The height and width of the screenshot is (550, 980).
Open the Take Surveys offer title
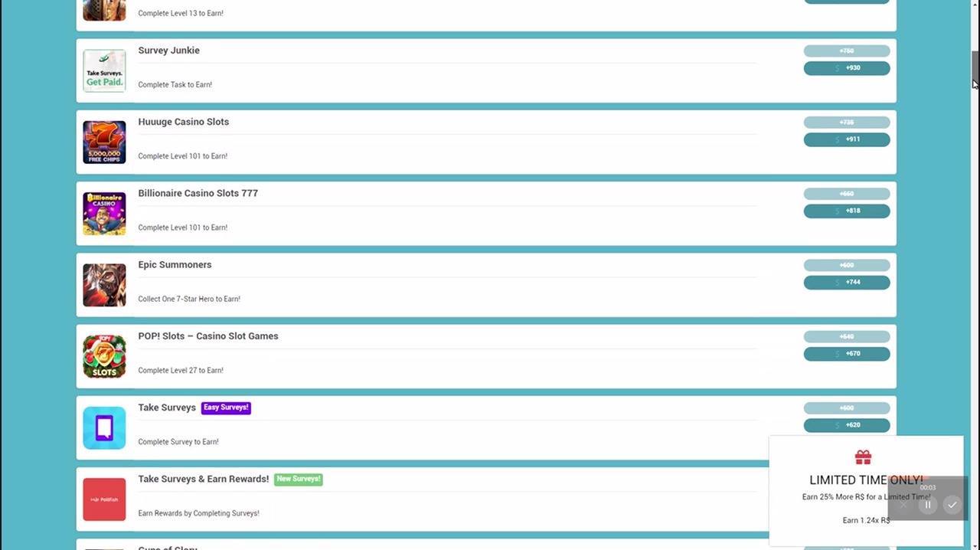click(x=167, y=408)
